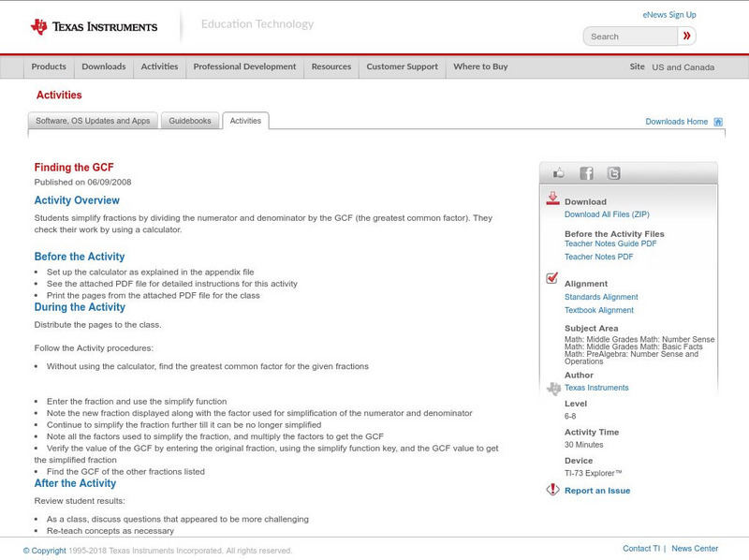Click the Texas Instruments author icon
This screenshot has height=560, width=749.
tap(553, 389)
